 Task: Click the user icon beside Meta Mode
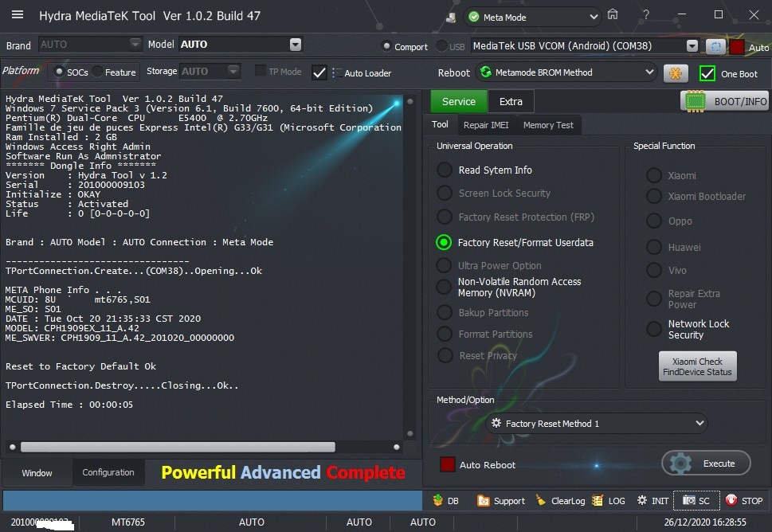coord(450,18)
